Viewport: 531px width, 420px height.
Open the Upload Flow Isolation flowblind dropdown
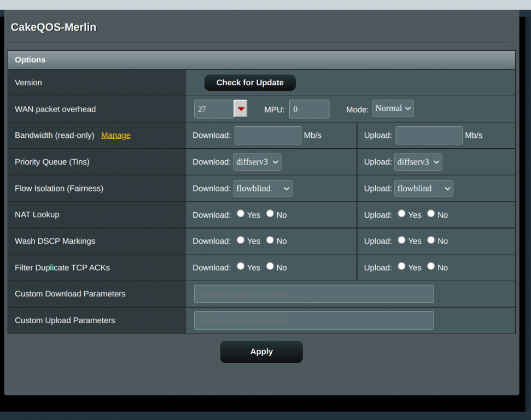pyautogui.click(x=424, y=188)
